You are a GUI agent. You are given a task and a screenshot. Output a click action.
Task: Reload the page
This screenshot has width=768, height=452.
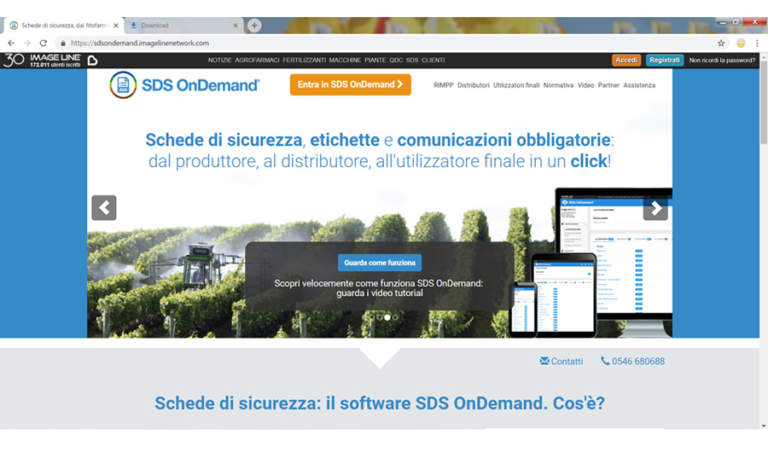pyautogui.click(x=43, y=43)
